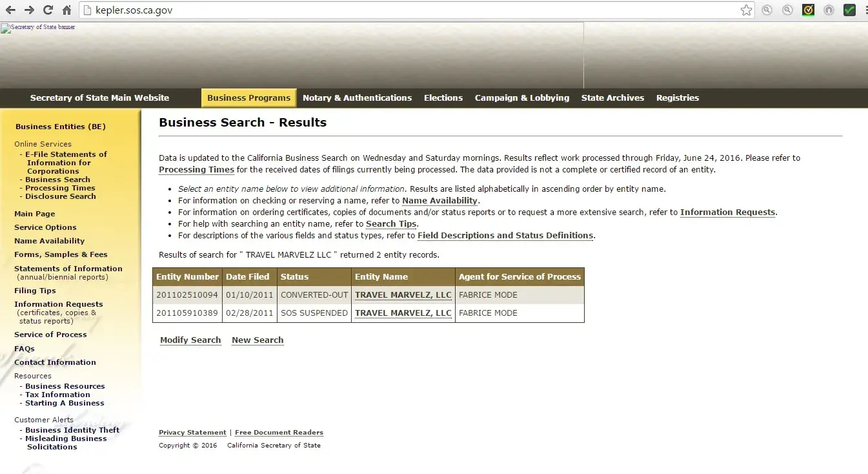
Task: Click the 02/28/2011 date filed cell
Action: point(250,313)
